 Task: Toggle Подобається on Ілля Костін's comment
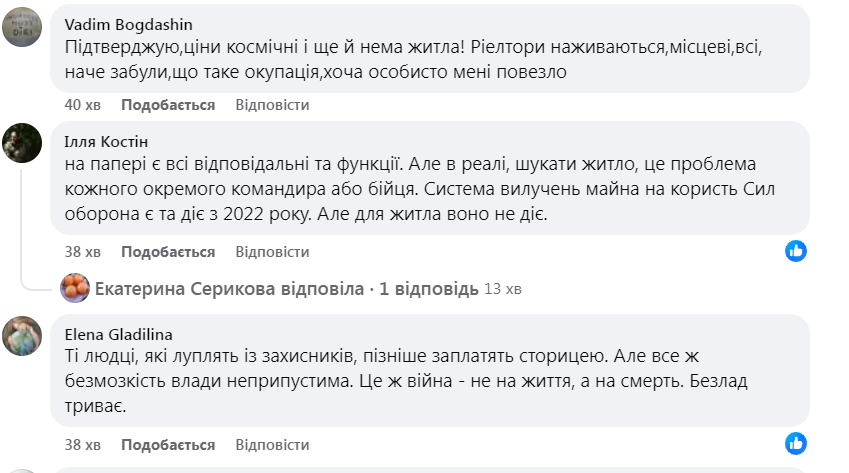(168, 252)
